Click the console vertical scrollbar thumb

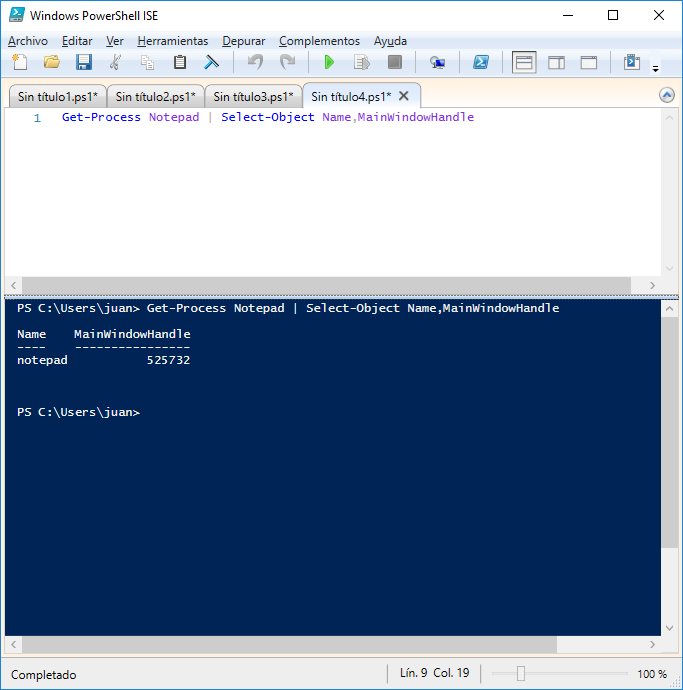pos(669,432)
